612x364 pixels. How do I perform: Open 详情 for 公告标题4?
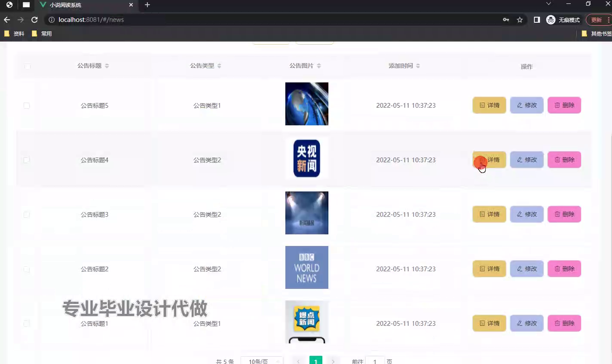(490, 160)
